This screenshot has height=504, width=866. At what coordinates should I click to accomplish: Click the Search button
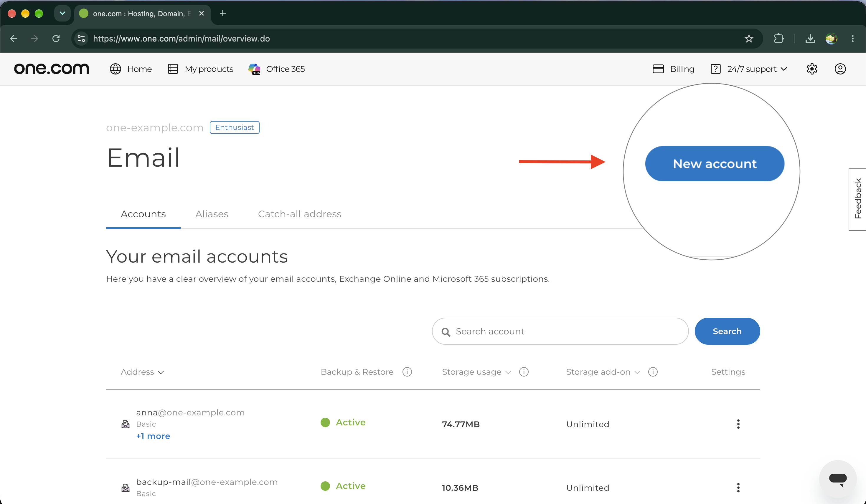coord(727,331)
